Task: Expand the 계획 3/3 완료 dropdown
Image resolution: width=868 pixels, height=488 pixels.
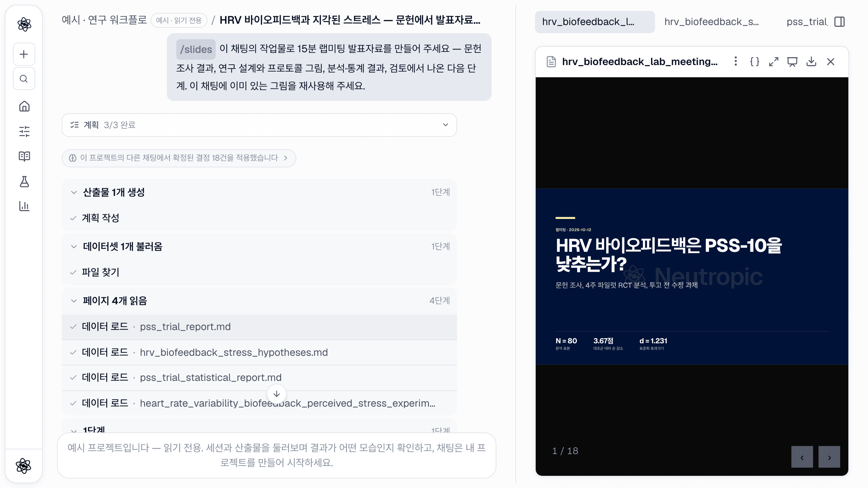Action: 259,125
